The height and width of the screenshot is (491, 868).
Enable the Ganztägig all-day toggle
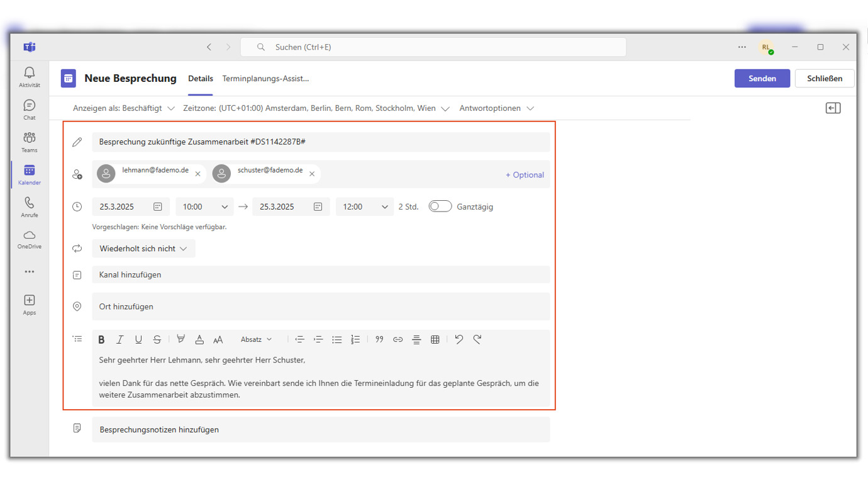(x=440, y=206)
